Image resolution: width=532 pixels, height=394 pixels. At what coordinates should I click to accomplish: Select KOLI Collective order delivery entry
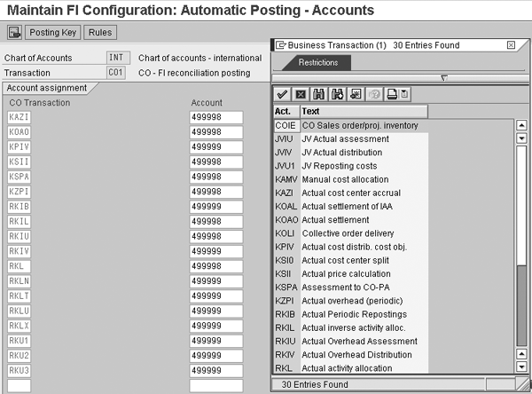tap(351, 233)
